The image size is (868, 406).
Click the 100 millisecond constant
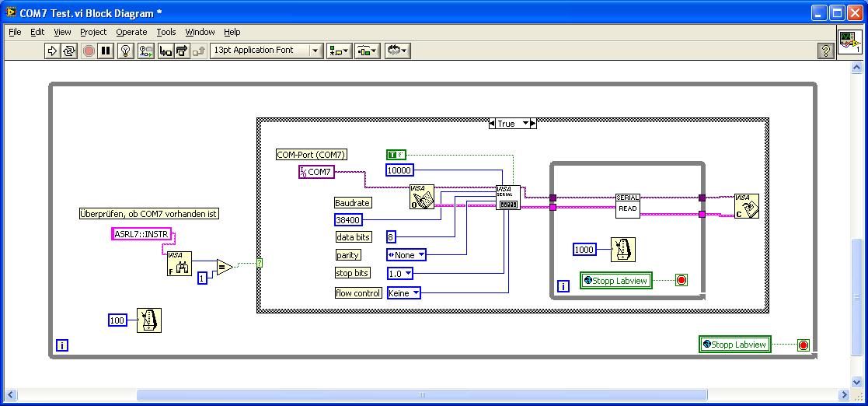coord(117,320)
